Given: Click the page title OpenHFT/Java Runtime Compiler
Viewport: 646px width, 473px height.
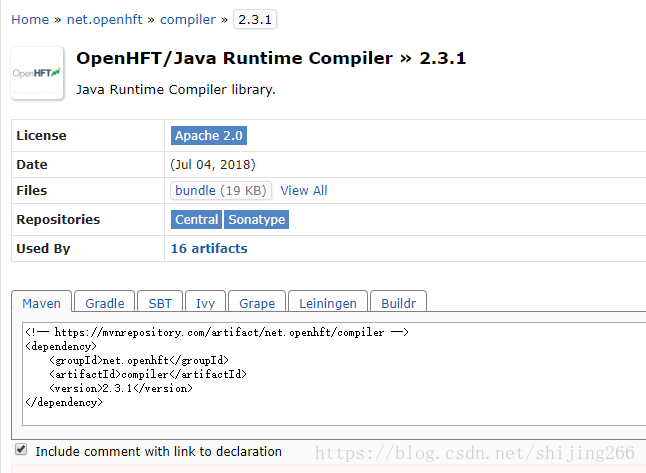Looking at the screenshot, I should click(x=234, y=58).
